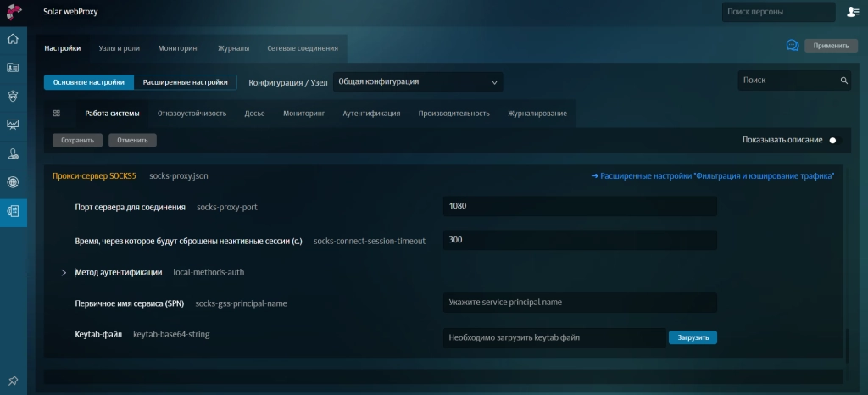Click the Порт сервера для соединения label
Viewport: 868px width, 395px height.
click(x=130, y=208)
